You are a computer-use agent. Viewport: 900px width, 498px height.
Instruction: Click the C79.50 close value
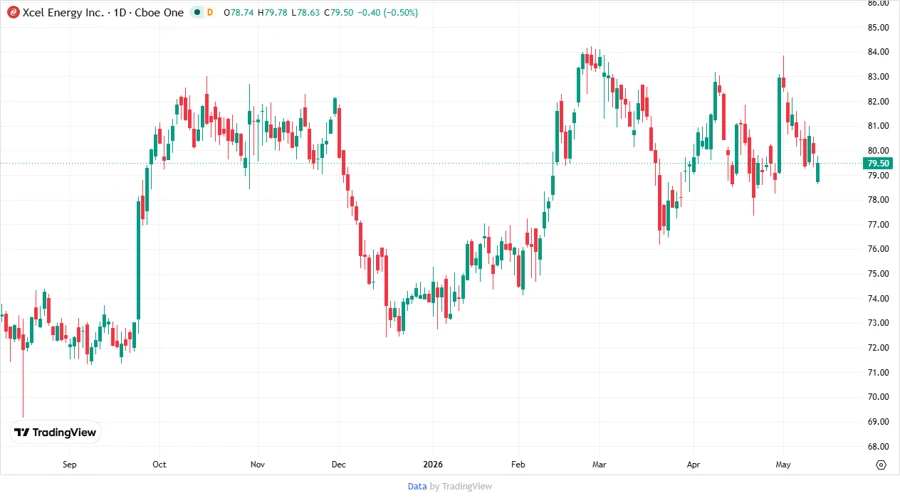pos(339,13)
